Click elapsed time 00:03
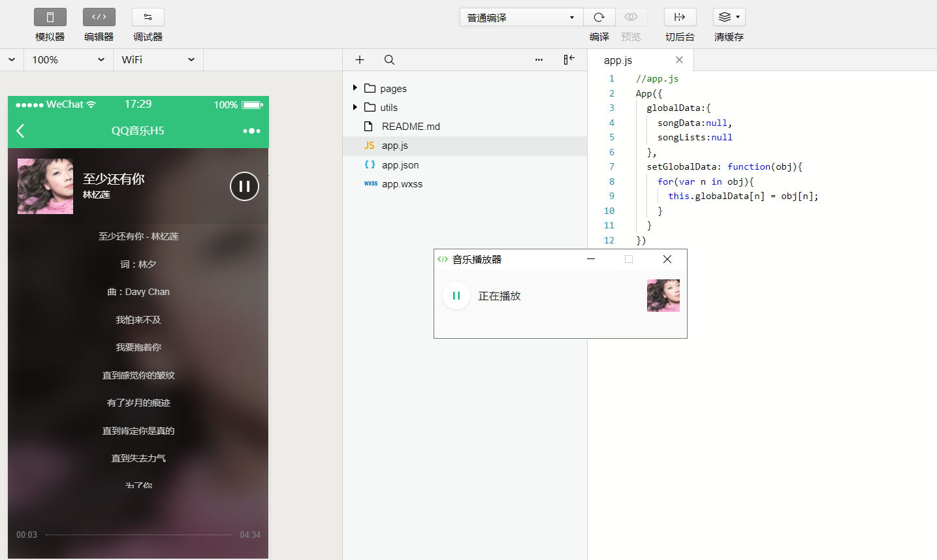This screenshot has height=560, width=937. 27,535
